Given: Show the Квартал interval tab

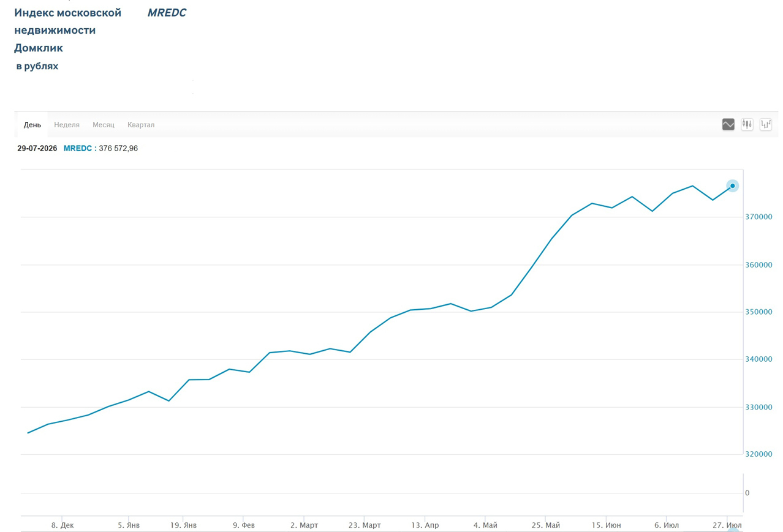Looking at the screenshot, I should pos(141,125).
